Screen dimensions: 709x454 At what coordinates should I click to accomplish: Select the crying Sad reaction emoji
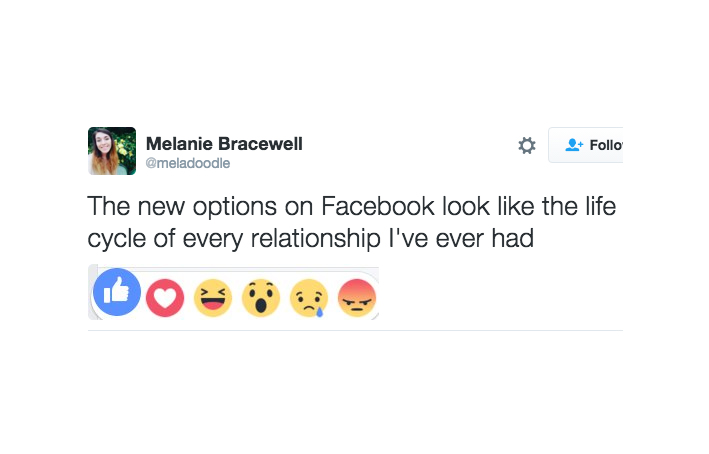(x=309, y=298)
